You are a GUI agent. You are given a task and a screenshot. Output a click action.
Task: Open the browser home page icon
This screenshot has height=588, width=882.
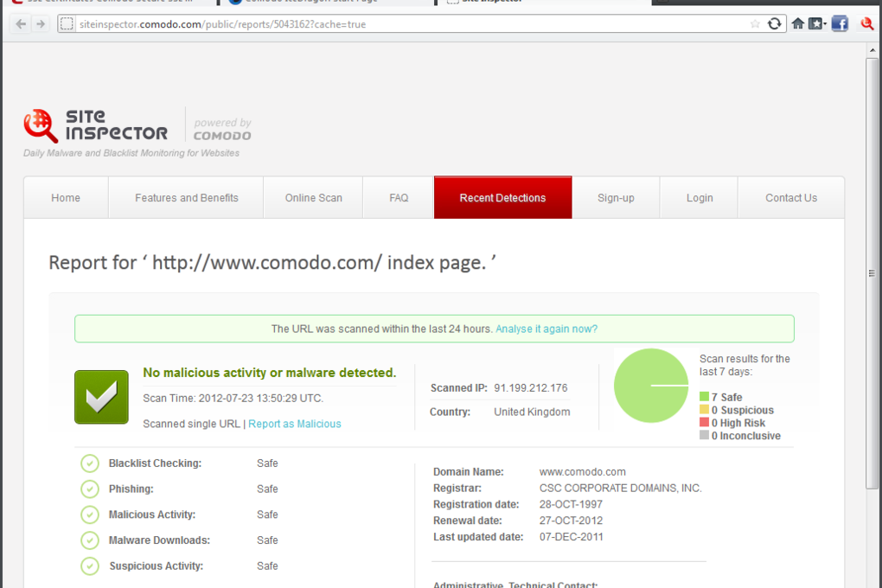pyautogui.click(x=797, y=23)
